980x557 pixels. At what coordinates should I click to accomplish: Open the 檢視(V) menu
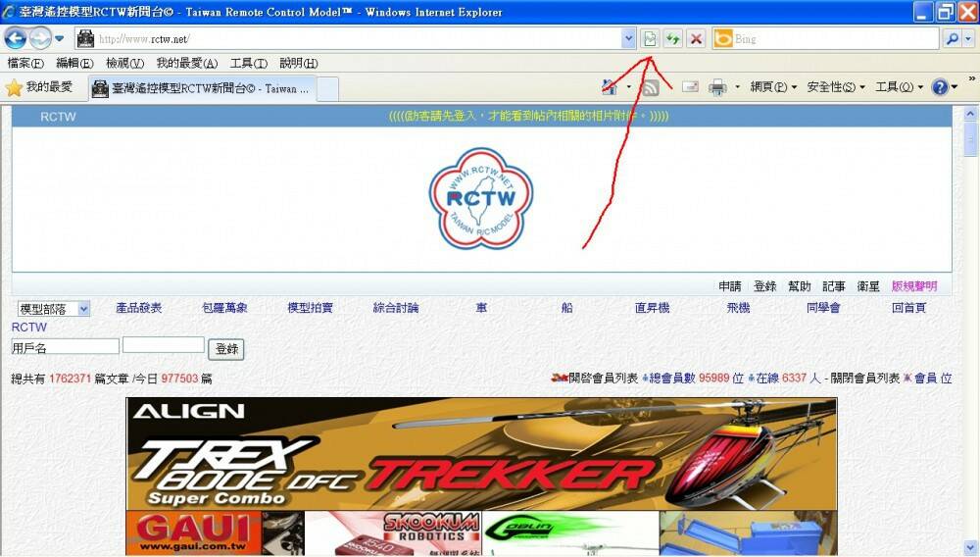click(x=124, y=63)
